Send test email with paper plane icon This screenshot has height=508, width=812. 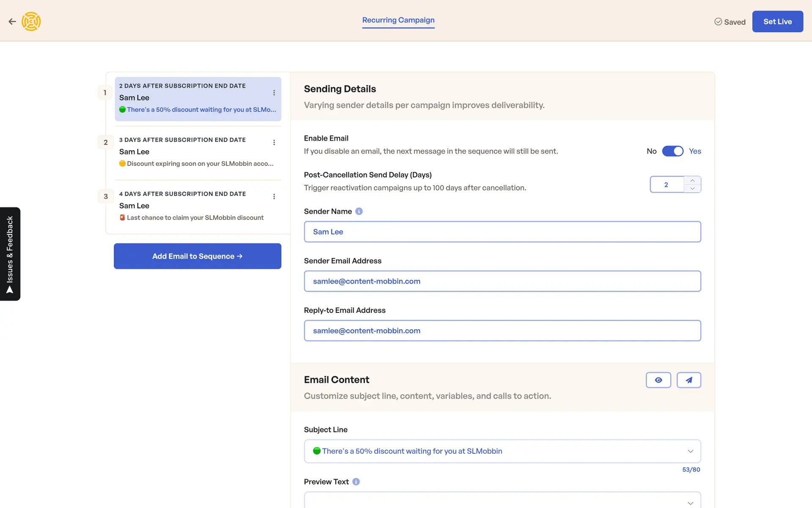tap(689, 380)
